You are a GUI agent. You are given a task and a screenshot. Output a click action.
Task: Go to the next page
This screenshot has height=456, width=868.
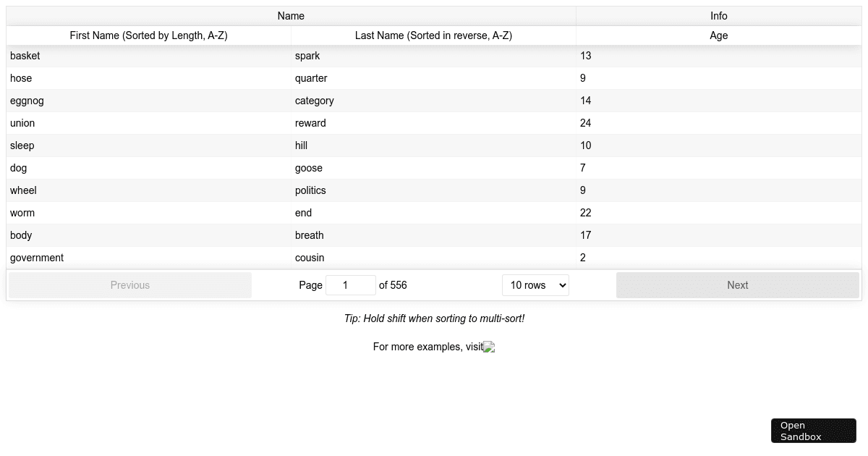click(x=737, y=284)
